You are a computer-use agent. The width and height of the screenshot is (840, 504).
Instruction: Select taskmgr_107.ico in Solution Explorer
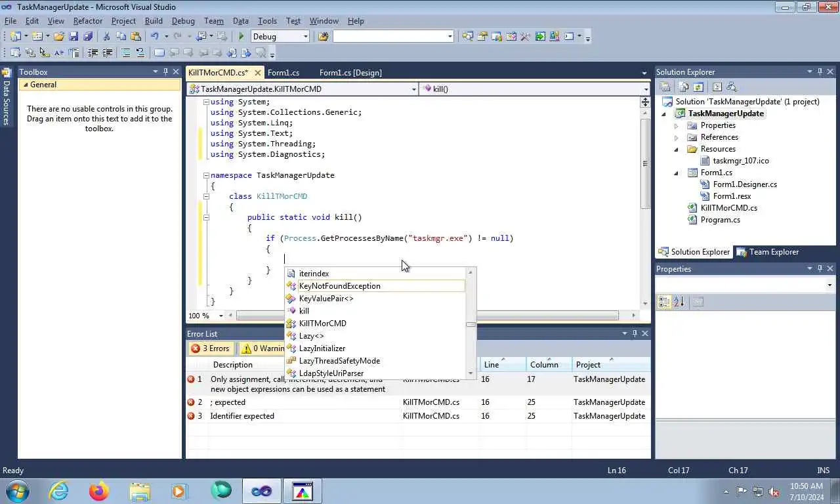tap(740, 161)
